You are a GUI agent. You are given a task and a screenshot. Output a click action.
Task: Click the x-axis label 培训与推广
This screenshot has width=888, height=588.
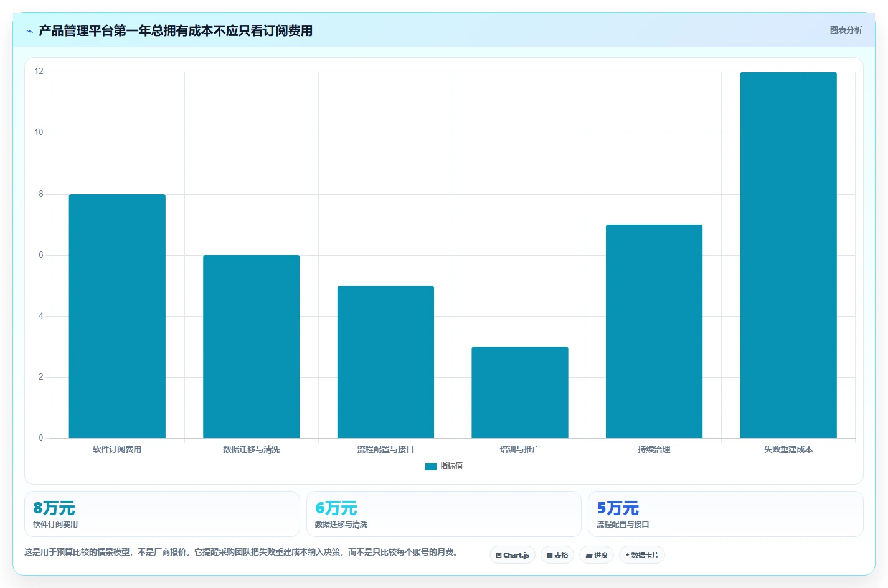click(520, 449)
